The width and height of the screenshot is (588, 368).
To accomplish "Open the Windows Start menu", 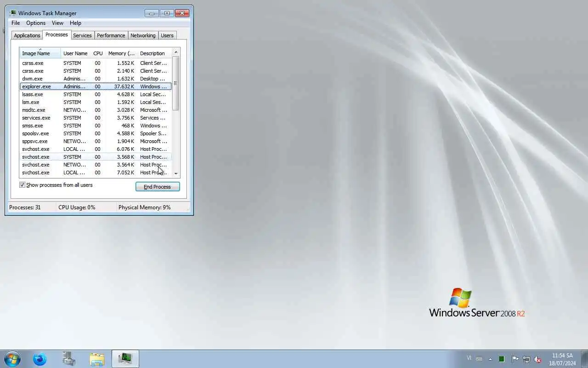I will pyautogui.click(x=12, y=359).
